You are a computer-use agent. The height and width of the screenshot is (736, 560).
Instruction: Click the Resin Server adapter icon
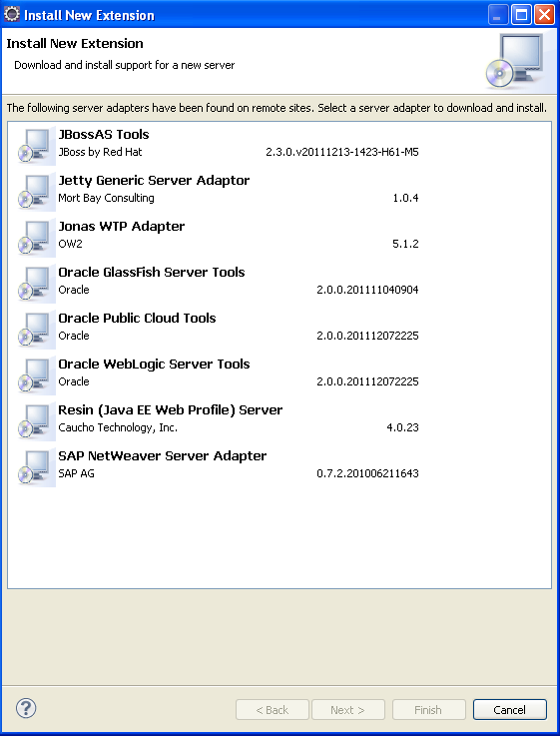35,421
